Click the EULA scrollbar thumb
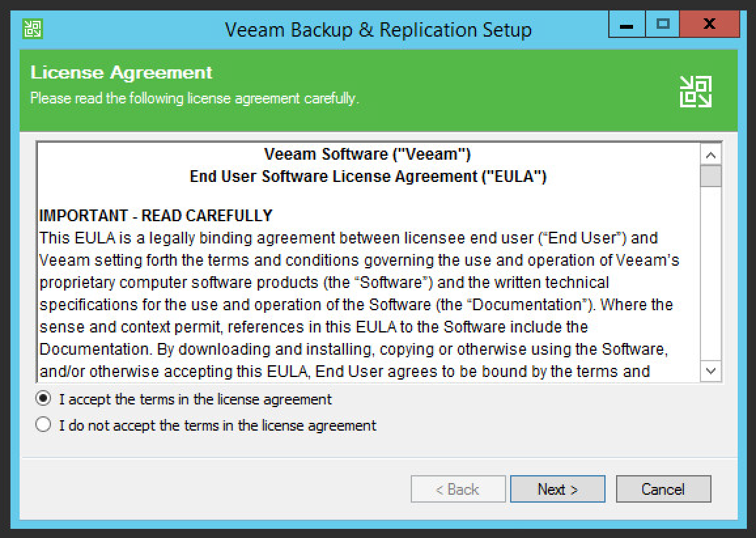Image resolution: width=756 pixels, height=538 pixels. point(711,176)
